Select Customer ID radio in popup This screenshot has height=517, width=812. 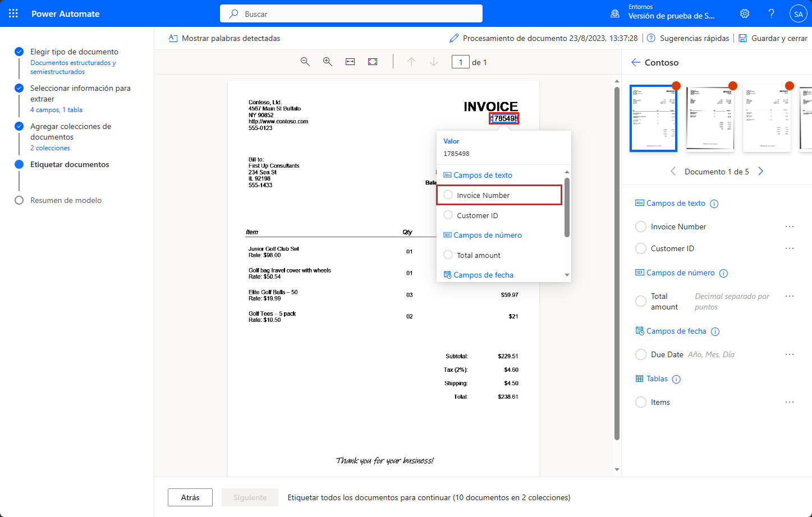click(448, 215)
